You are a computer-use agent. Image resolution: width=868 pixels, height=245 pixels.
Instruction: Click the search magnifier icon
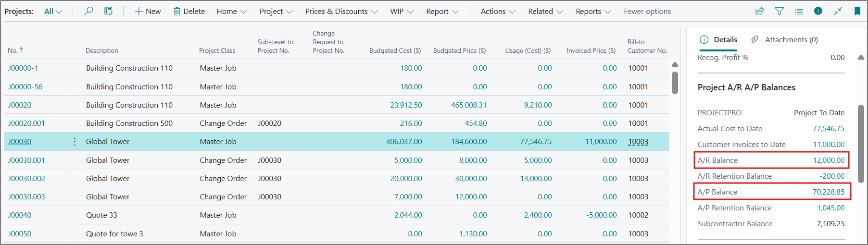pos(88,11)
